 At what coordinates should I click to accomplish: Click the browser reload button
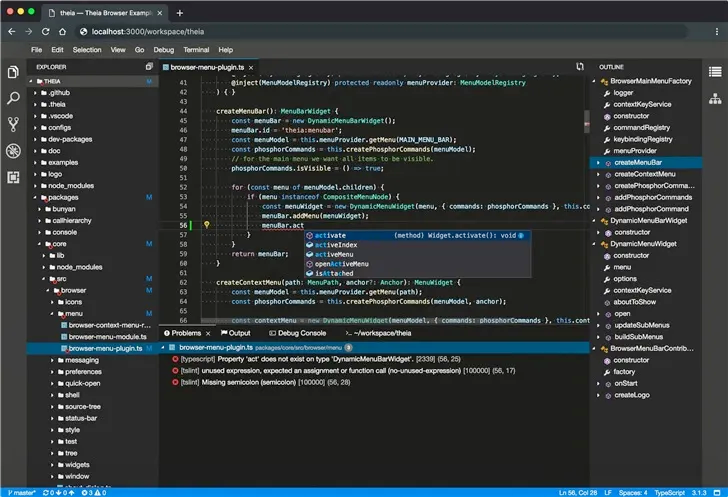[x=46, y=32]
